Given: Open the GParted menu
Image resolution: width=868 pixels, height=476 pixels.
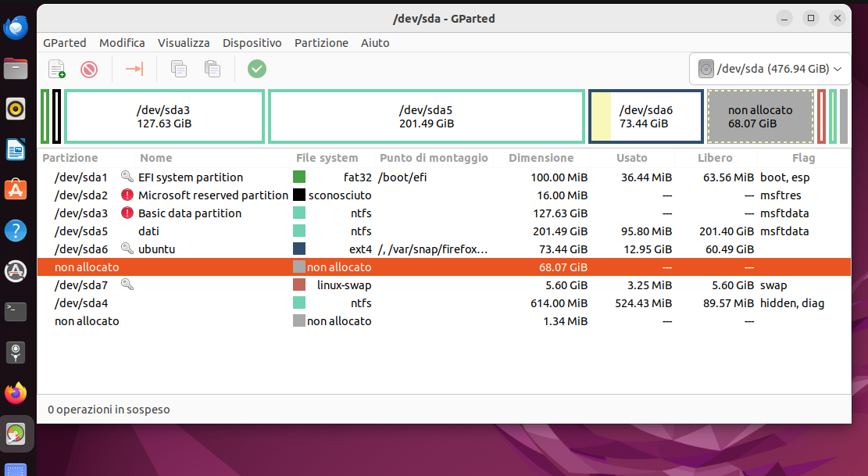Looking at the screenshot, I should coord(65,43).
